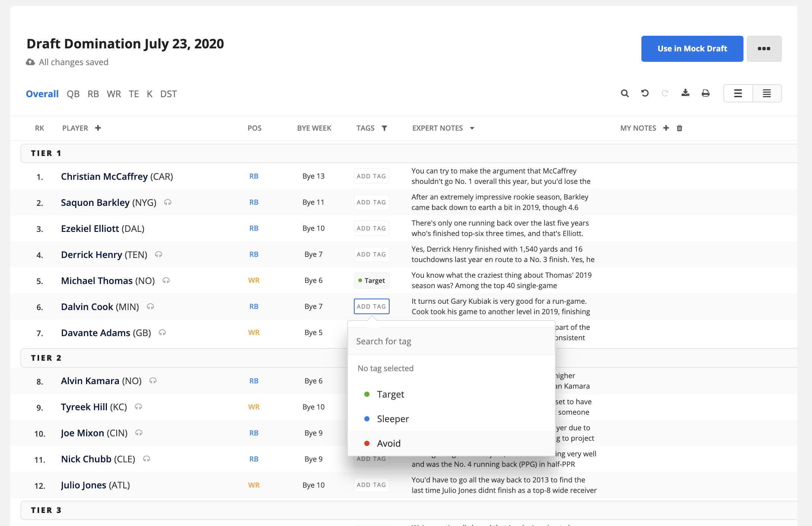Image resolution: width=812 pixels, height=526 pixels.
Task: Click the print icon in toolbar
Action: (x=705, y=93)
